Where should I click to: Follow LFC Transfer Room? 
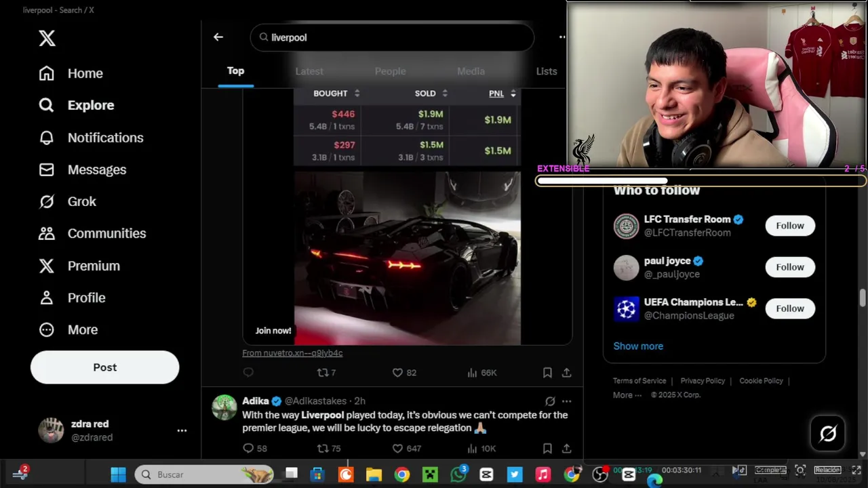click(x=790, y=226)
